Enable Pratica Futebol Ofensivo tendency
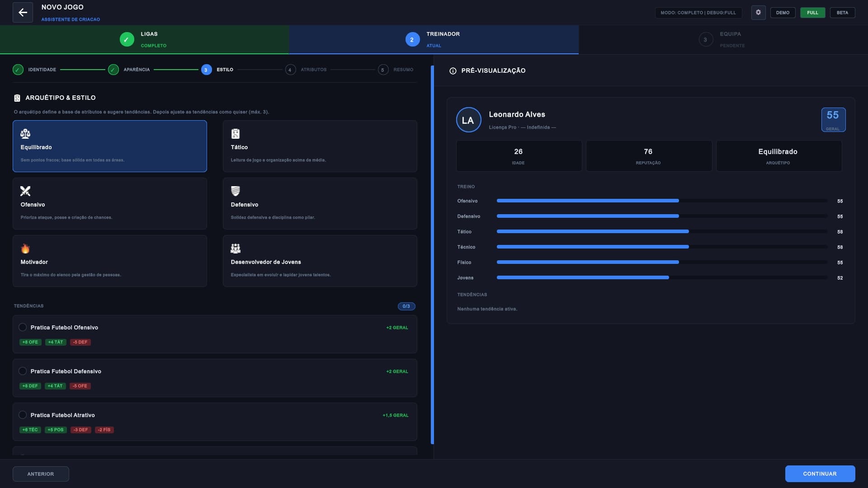This screenshot has width=868, height=488. (23, 327)
